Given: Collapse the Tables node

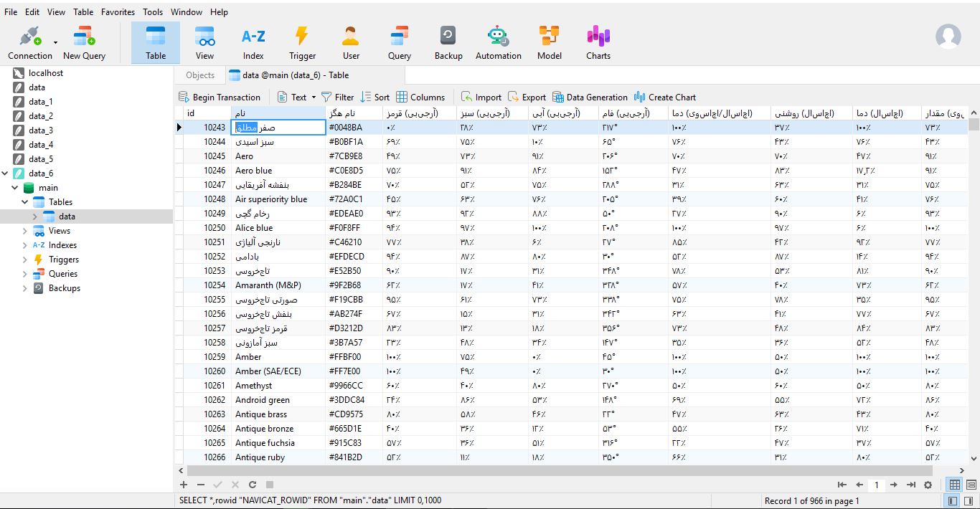Looking at the screenshot, I should (x=25, y=201).
